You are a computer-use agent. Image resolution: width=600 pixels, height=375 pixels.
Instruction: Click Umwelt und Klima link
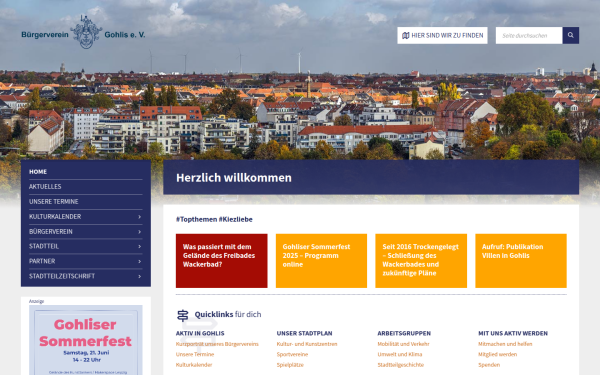coord(400,354)
